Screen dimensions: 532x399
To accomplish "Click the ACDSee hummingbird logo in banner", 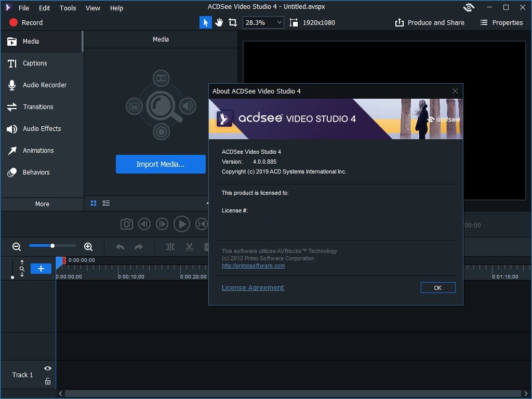I will tap(224, 118).
